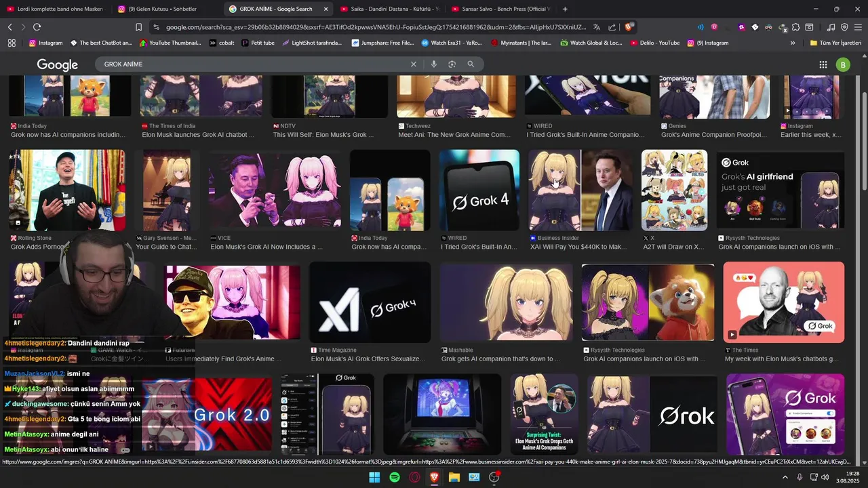Click the address bar URL field
Screen dimensions: 868x488
click(x=376, y=27)
